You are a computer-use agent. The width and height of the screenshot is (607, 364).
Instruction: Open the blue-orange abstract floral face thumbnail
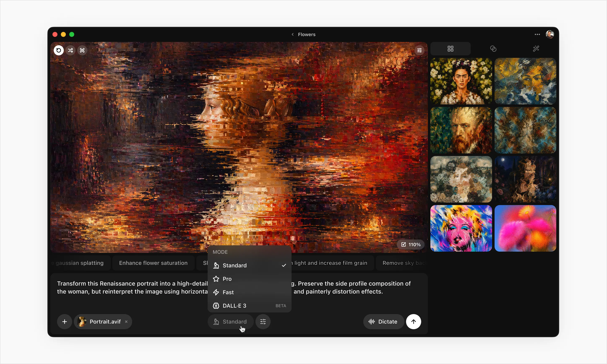pos(525,130)
